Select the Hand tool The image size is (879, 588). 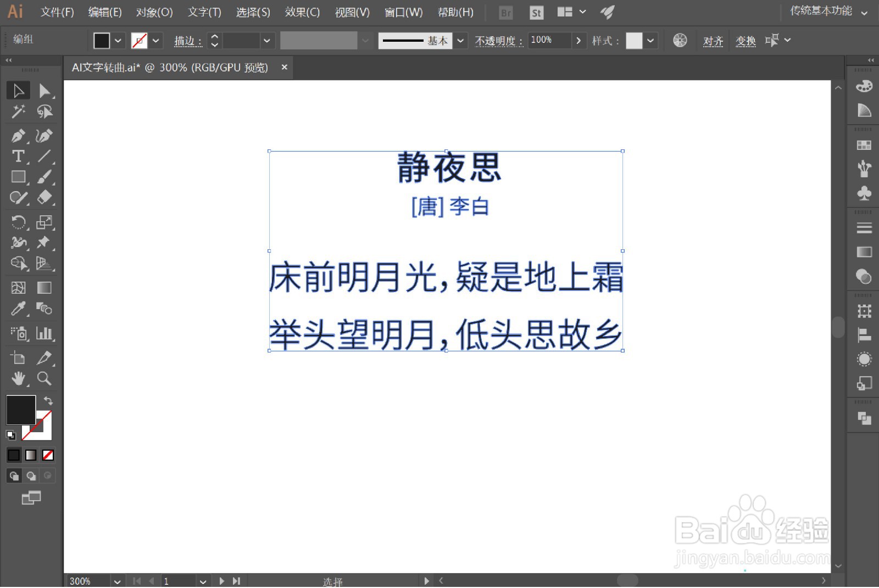click(18, 379)
